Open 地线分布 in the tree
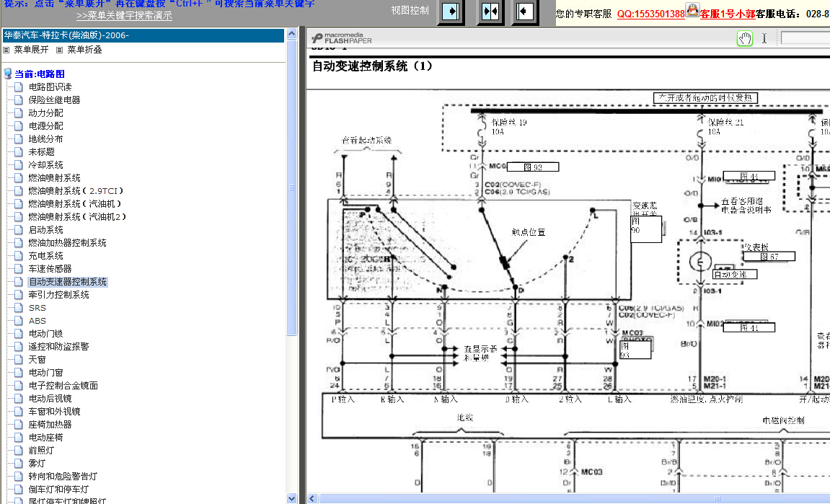The image size is (830, 504). (45, 138)
